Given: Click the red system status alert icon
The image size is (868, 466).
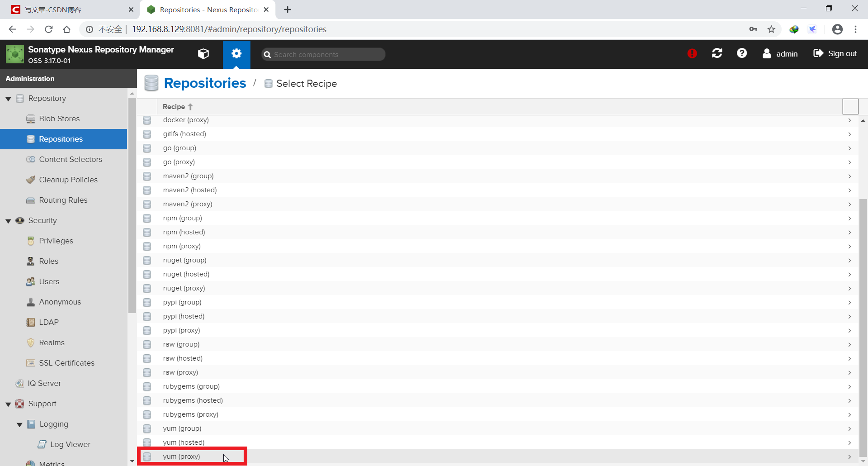Looking at the screenshot, I should coord(692,53).
